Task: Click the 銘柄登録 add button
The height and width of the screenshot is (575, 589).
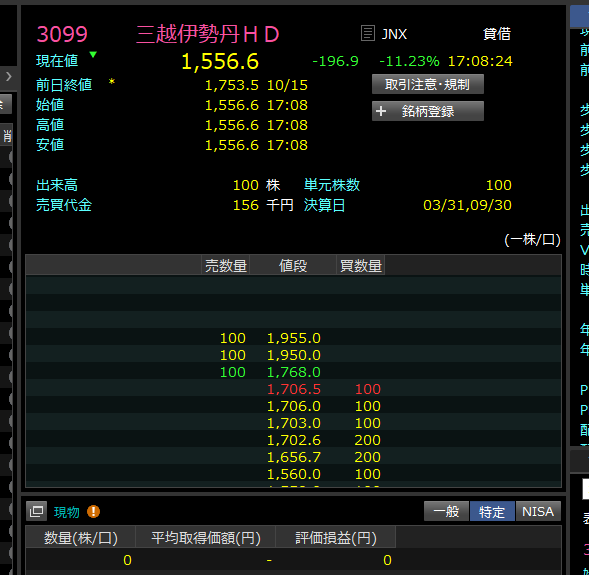Action: [428, 111]
